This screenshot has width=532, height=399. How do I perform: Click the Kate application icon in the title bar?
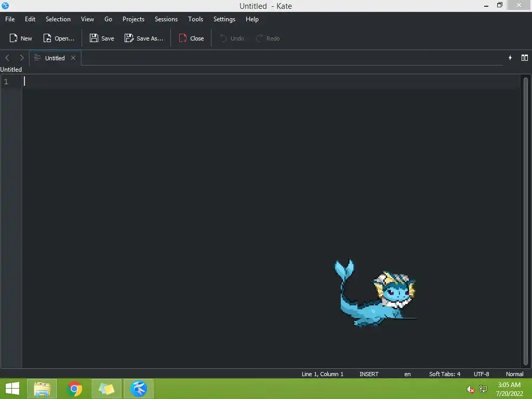(x=5, y=5)
